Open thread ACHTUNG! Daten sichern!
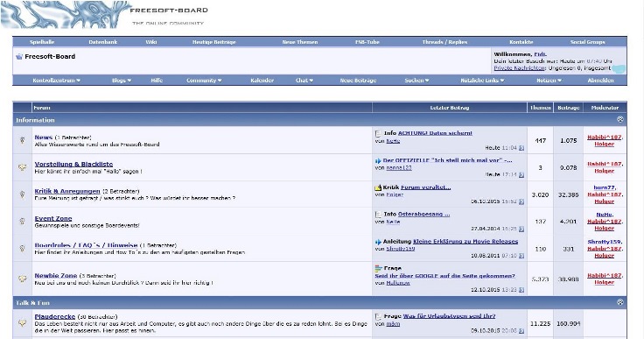 435,133
